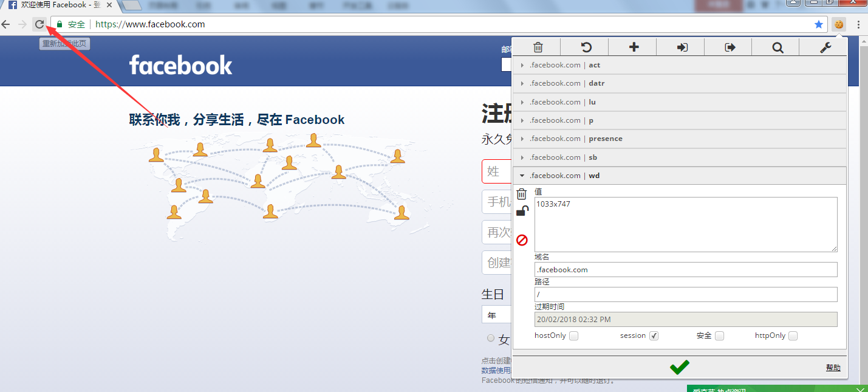
Task: Click the Facebook logo in the header
Action: [181, 65]
